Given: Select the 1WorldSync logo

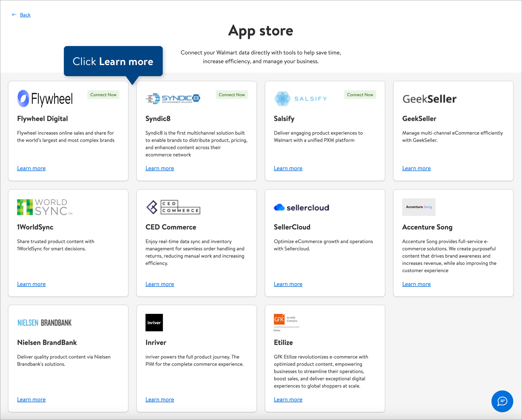Looking at the screenshot, I should [x=44, y=206].
